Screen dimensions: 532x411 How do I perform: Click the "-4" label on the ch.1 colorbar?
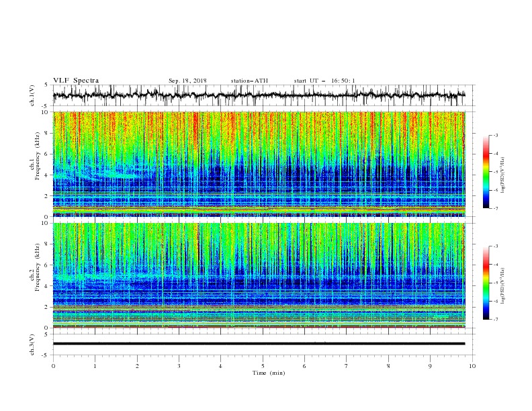pyautogui.click(x=496, y=154)
